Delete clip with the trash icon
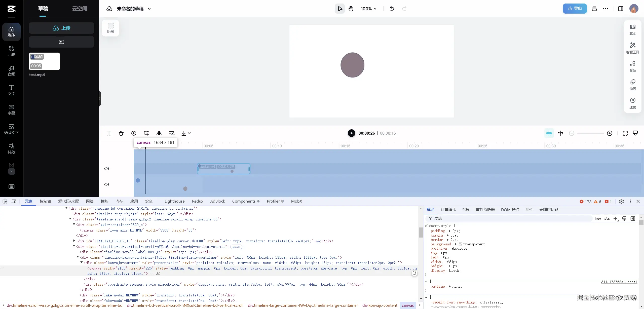This screenshot has height=309, width=644. [121, 133]
